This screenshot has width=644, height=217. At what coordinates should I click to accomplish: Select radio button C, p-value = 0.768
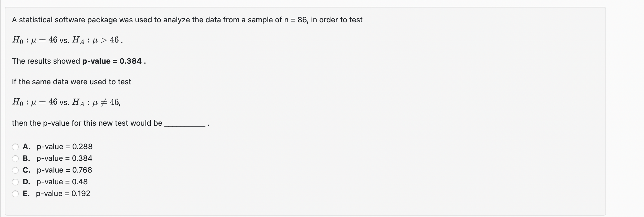(15, 170)
